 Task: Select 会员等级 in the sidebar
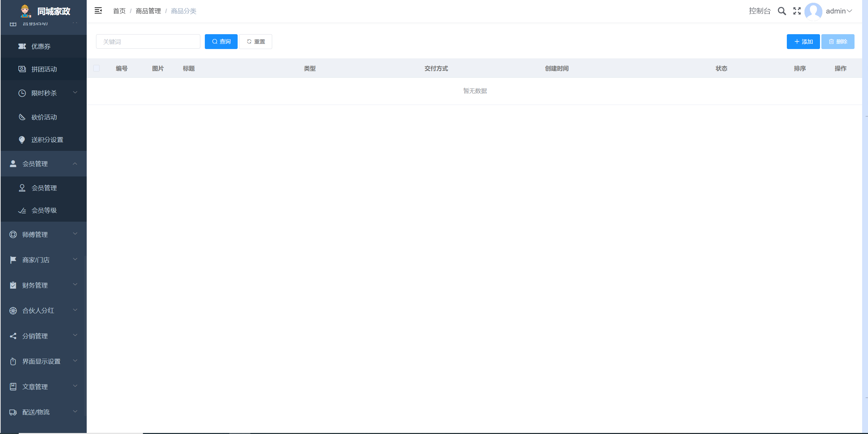[x=44, y=210]
